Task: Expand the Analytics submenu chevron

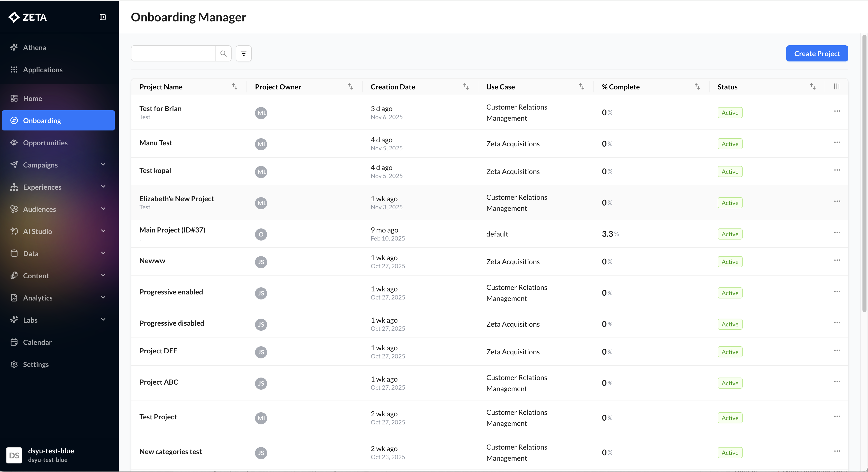Action: 103,297
